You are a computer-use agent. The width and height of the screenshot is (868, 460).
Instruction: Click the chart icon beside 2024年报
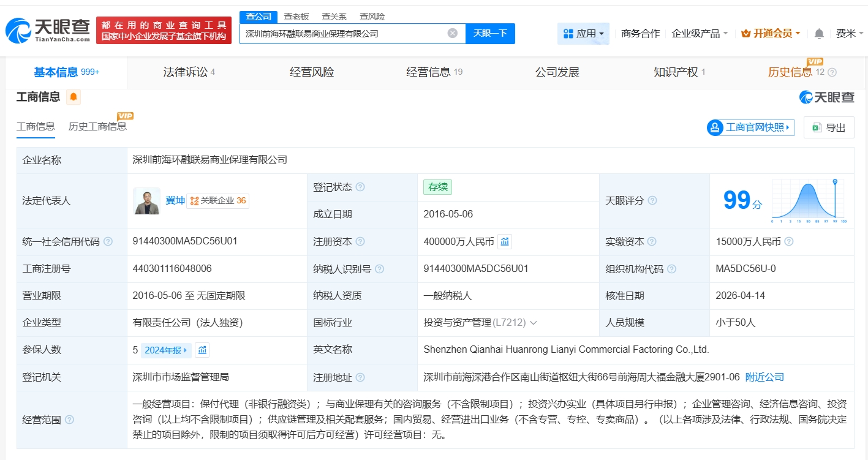point(201,350)
